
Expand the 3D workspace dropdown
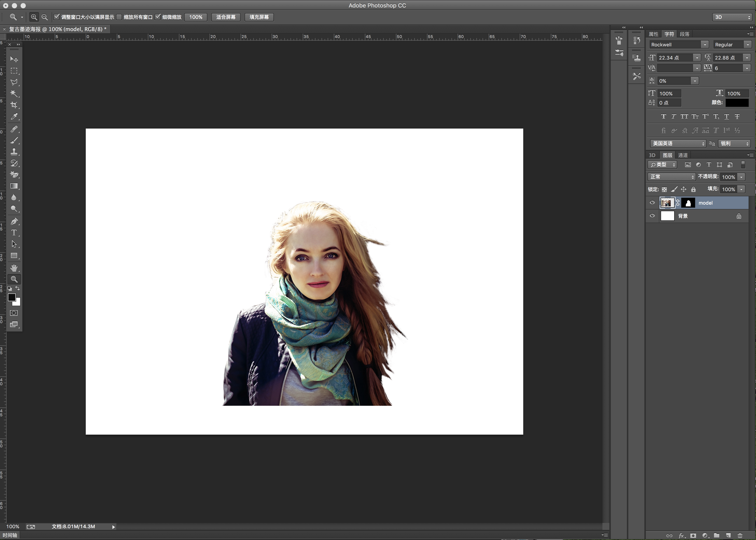(732, 17)
